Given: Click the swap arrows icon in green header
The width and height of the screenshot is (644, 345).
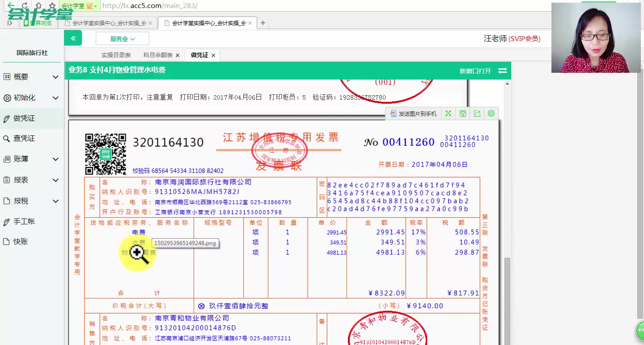Looking at the screenshot, I should point(503,71).
